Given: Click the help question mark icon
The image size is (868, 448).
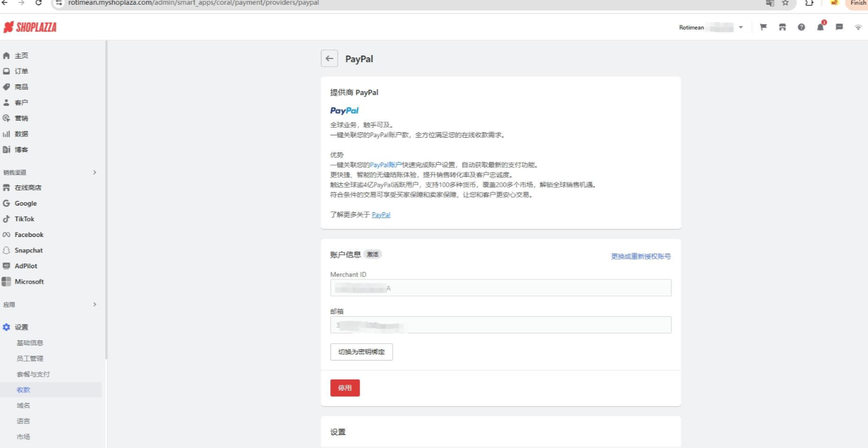Looking at the screenshot, I should click(801, 27).
